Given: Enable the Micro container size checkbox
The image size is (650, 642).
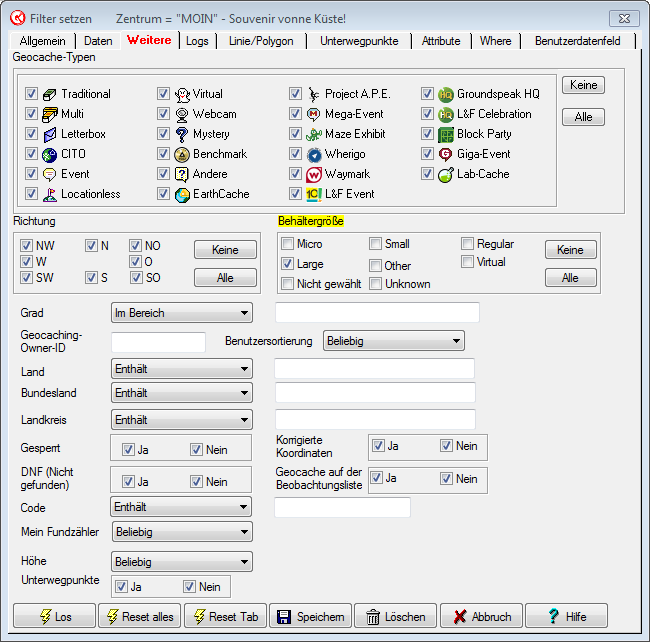Looking at the screenshot, I should tap(288, 244).
